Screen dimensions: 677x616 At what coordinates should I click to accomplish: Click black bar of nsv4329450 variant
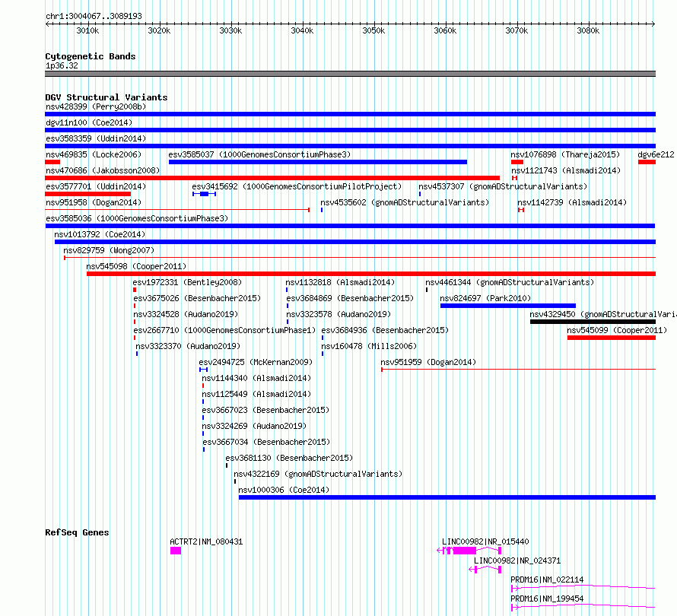coord(593,322)
